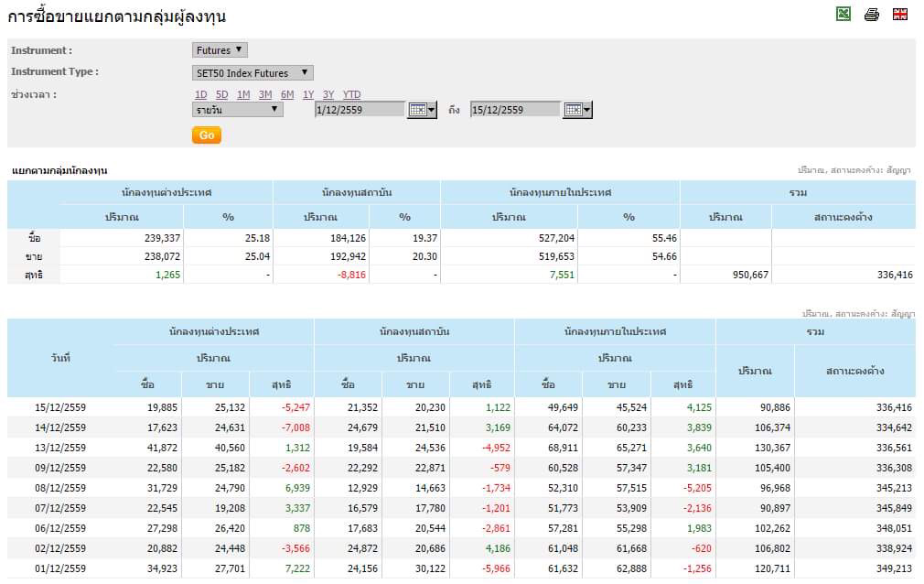Open the end date calendar picker icon
The width and height of the screenshot is (924, 584).
577,110
